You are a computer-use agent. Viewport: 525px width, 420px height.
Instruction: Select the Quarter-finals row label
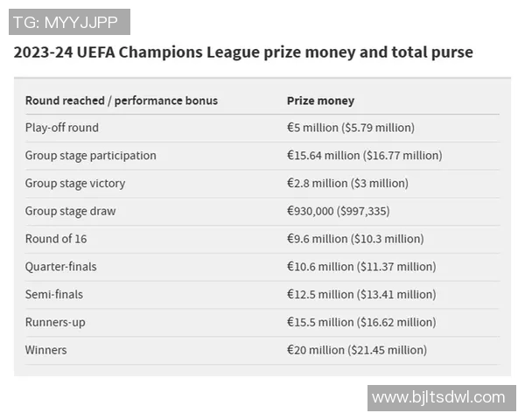60,267
